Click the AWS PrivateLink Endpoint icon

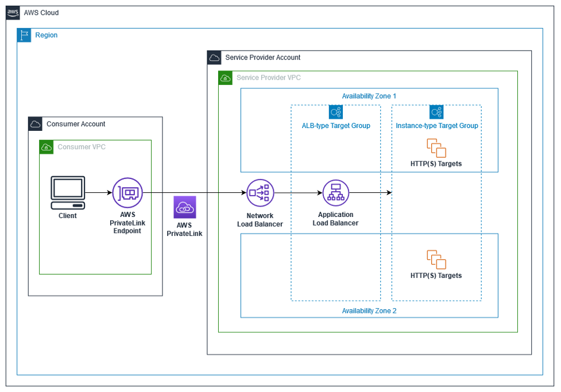coord(127,193)
